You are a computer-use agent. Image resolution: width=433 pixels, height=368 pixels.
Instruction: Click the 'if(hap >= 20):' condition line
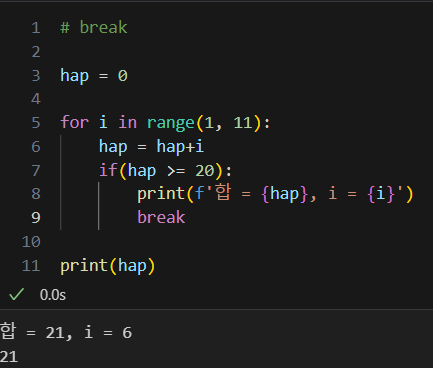[165, 171]
